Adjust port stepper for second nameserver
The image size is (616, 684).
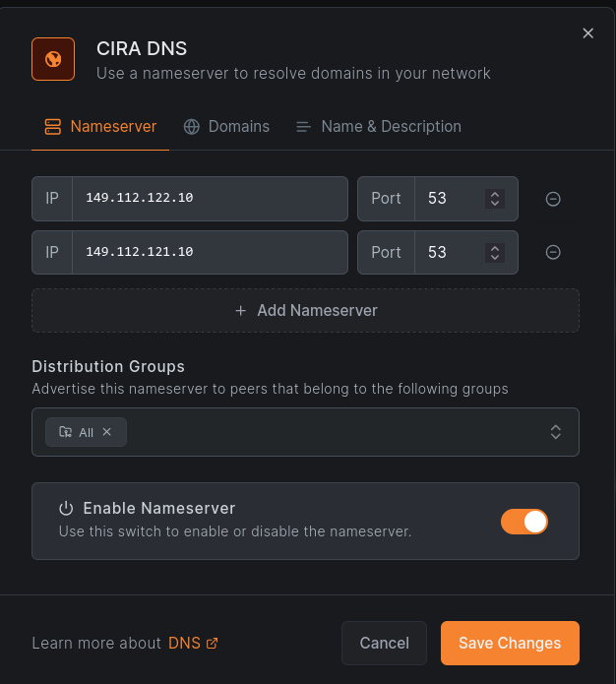[495, 253]
